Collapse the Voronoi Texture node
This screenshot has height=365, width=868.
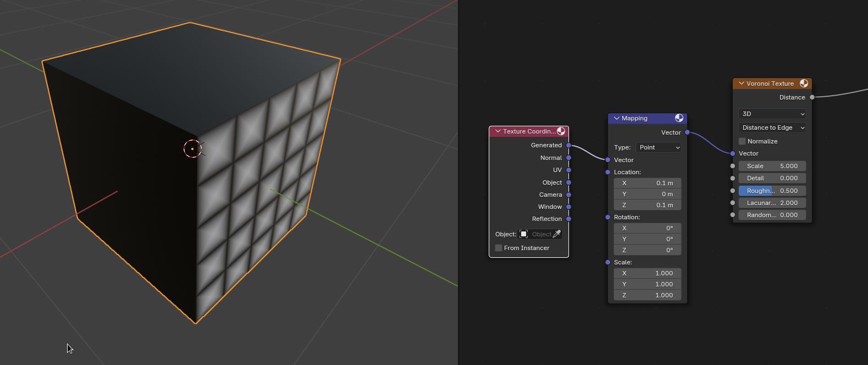pyautogui.click(x=741, y=84)
